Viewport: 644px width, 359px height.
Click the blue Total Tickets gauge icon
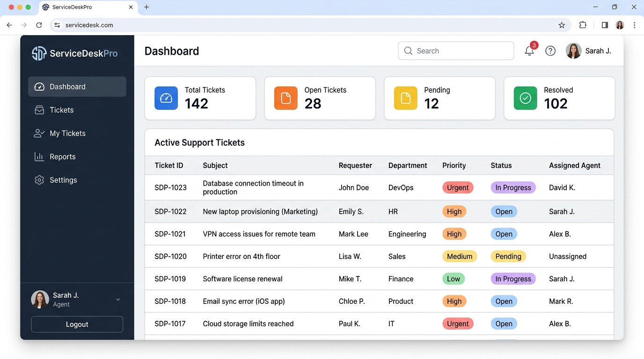click(x=166, y=98)
